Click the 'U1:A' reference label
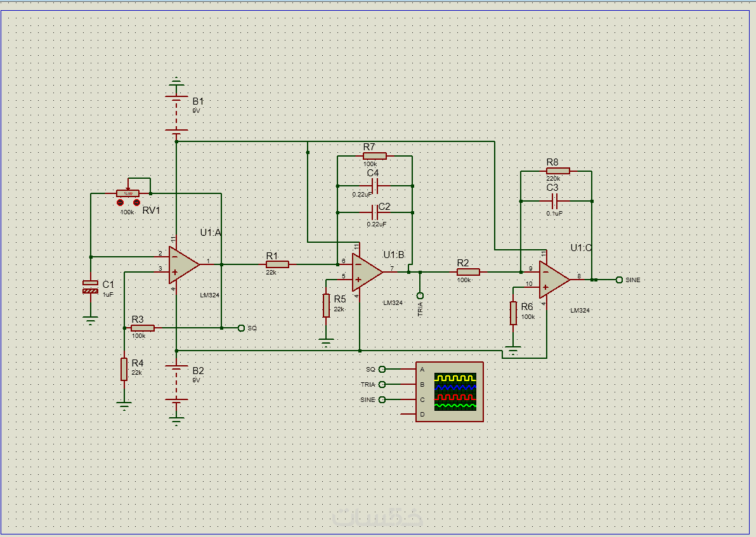Image resolution: width=756 pixels, height=537 pixels. click(211, 233)
